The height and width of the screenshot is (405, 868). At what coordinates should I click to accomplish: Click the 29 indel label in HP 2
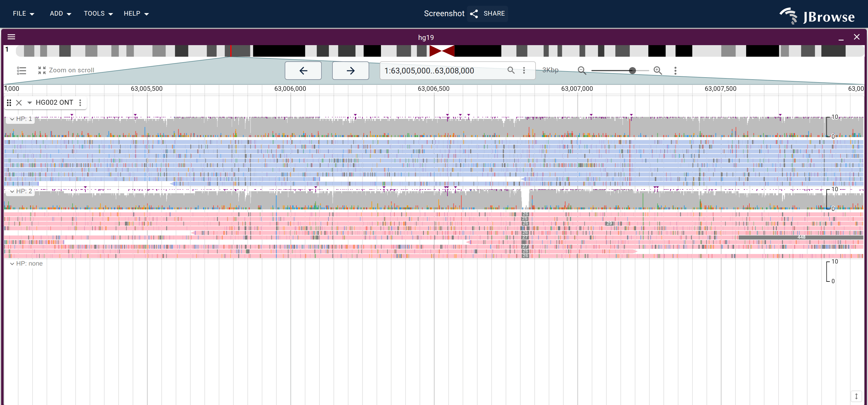tap(609, 223)
